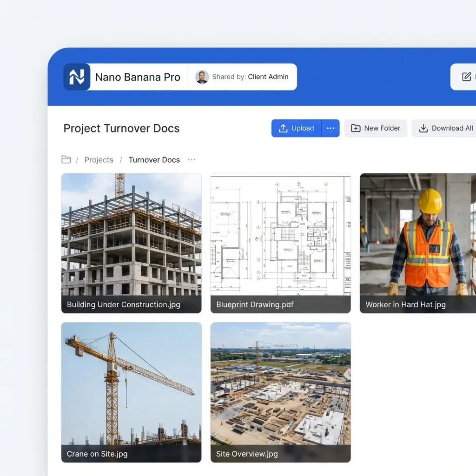Click the folder icon at breadcrumb start
The width and height of the screenshot is (476, 476).
pos(66,159)
